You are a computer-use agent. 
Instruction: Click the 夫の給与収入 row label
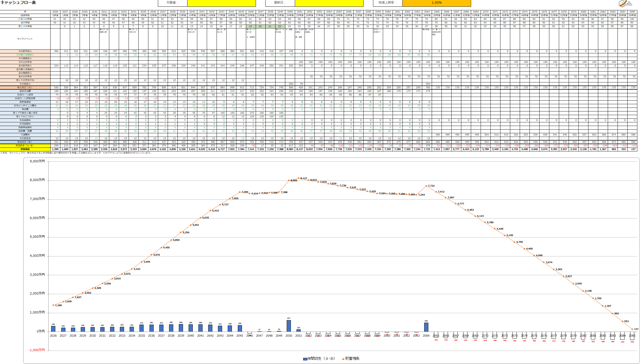tap(25, 51)
